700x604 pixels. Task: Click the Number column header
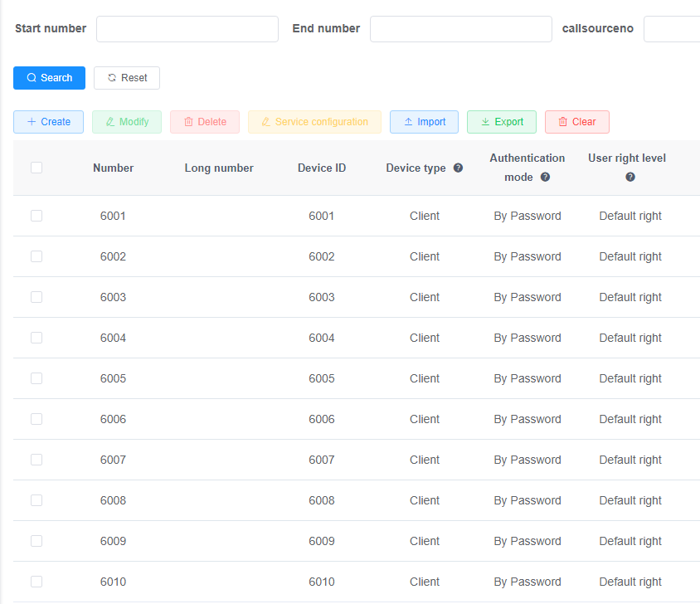(x=114, y=168)
